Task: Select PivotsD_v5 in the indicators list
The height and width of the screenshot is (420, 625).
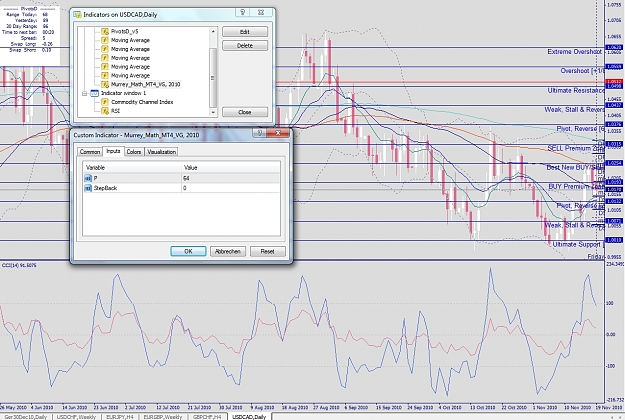Action: click(x=124, y=31)
